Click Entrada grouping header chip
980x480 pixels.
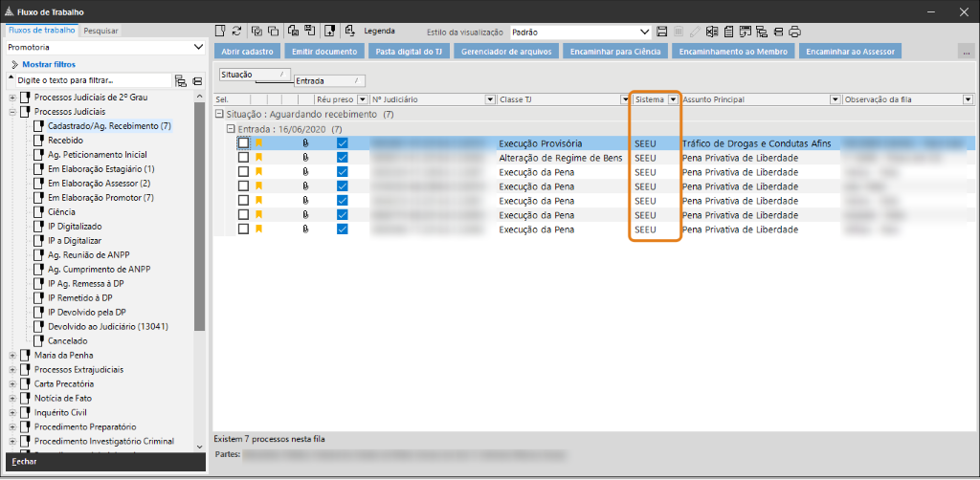(x=329, y=80)
